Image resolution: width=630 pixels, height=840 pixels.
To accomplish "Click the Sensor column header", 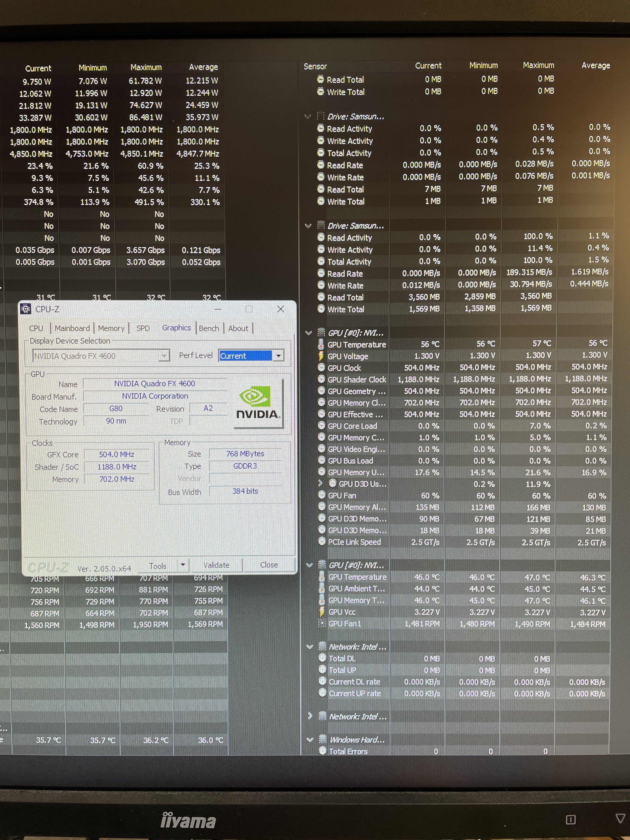I will click(x=315, y=66).
